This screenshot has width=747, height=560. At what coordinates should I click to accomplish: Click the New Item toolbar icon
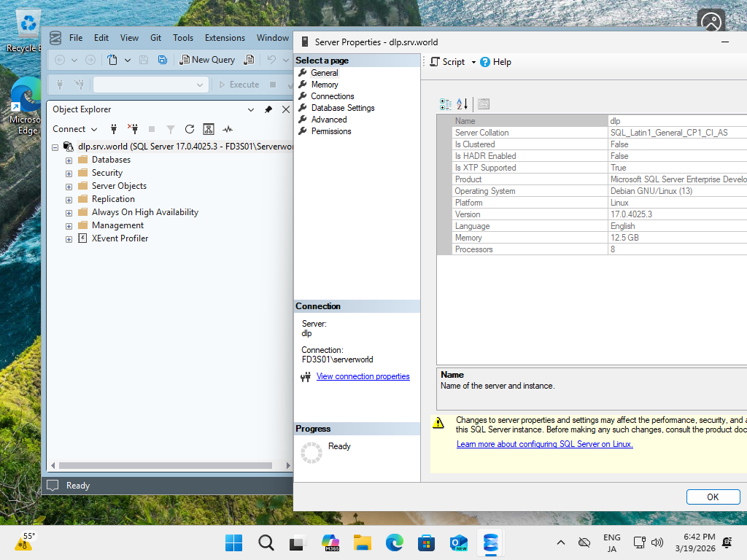pyautogui.click(x=112, y=60)
